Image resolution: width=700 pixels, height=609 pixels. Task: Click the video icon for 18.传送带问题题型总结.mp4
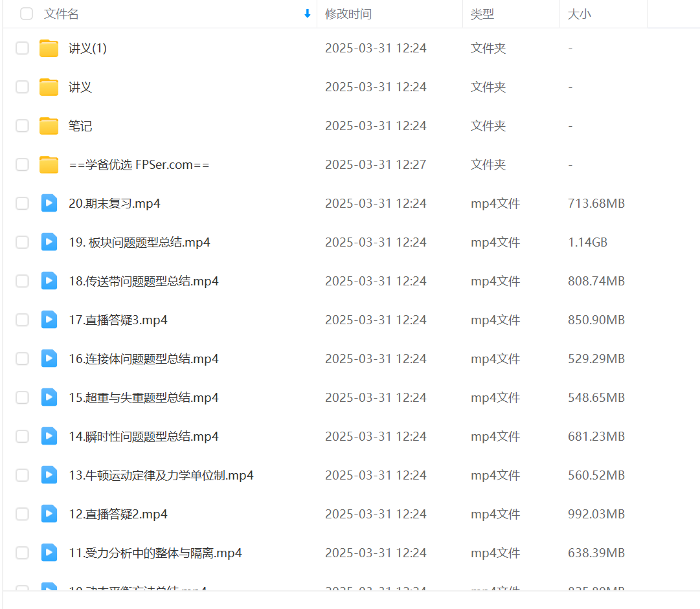(49, 281)
